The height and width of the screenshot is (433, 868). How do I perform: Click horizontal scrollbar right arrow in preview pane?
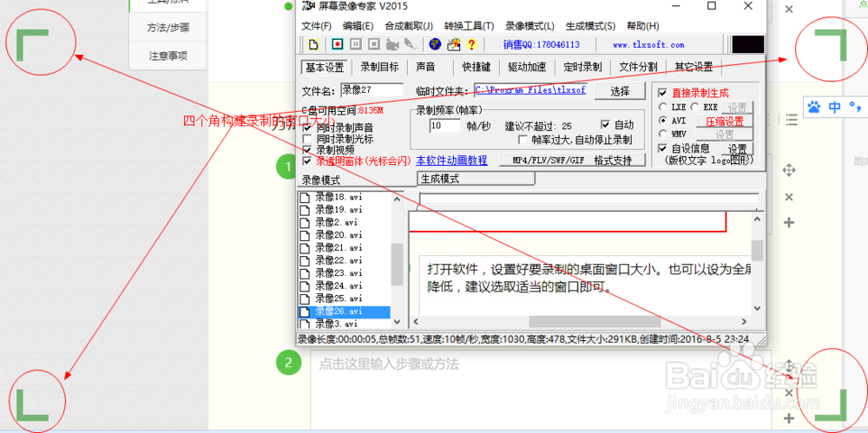[x=745, y=321]
